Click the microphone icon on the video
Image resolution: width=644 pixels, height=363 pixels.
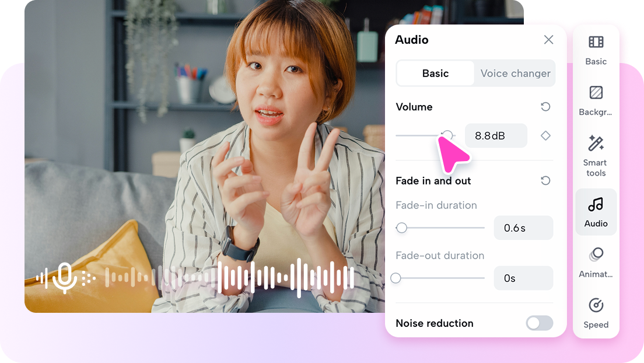point(65,278)
